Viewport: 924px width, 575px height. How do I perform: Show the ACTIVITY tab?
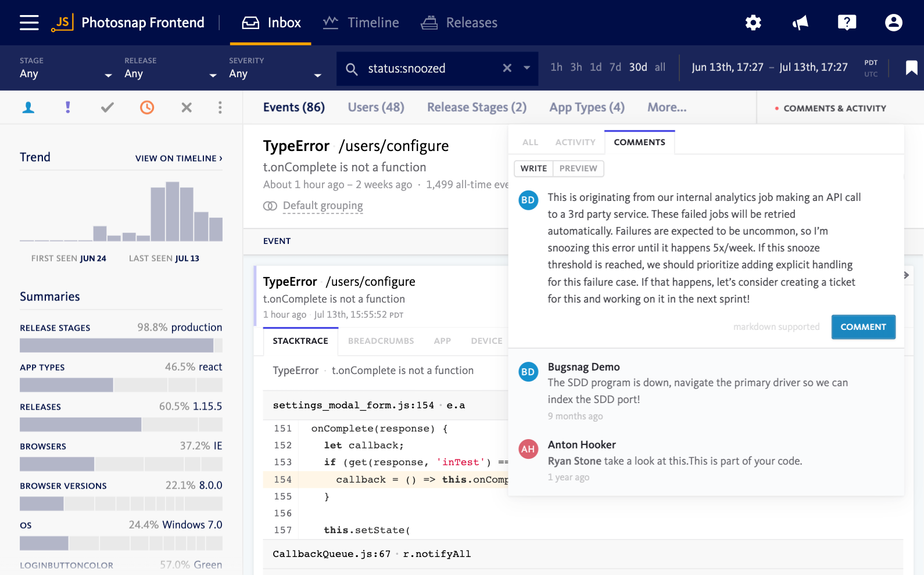pyautogui.click(x=575, y=142)
